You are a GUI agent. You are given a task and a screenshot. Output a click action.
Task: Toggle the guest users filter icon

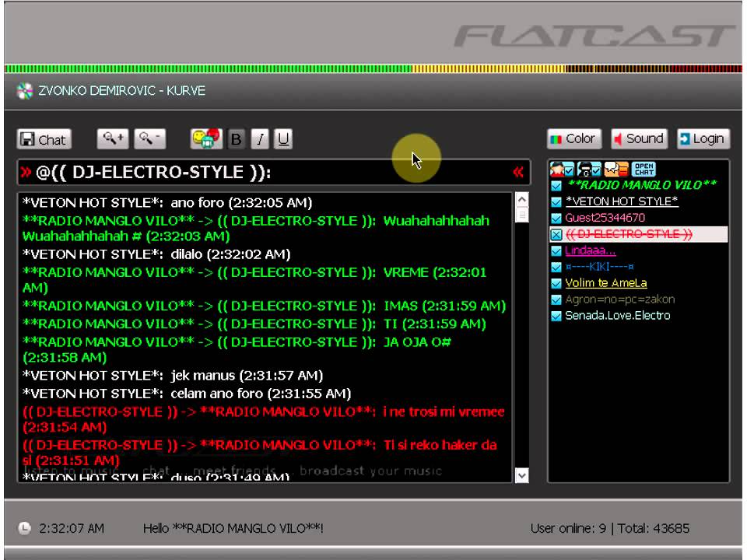(x=589, y=169)
